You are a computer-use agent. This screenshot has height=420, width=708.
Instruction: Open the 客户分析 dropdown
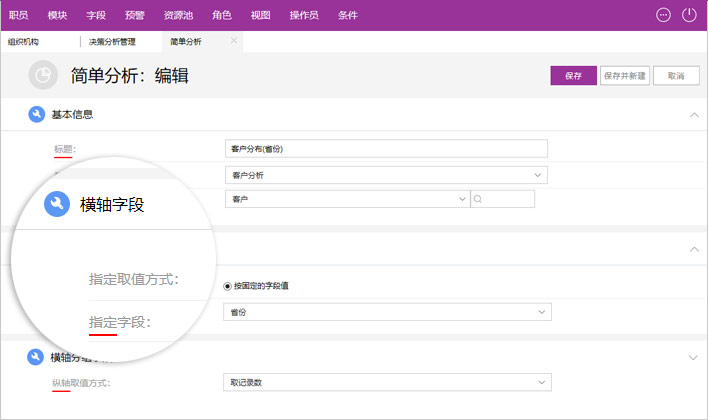point(386,175)
